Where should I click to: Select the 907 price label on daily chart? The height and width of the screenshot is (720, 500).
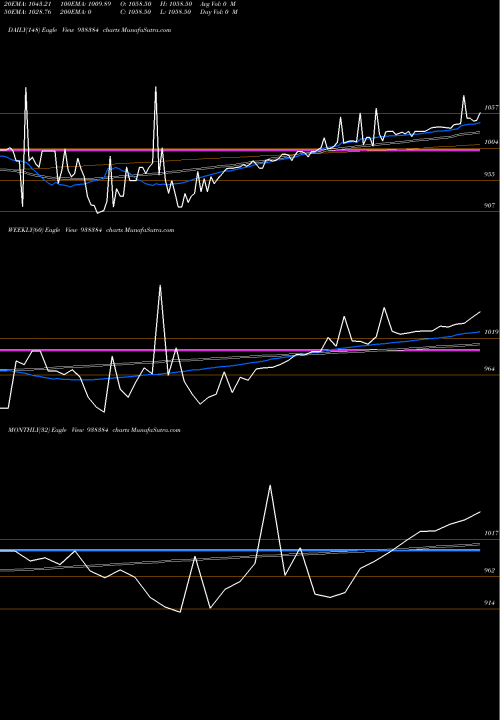coord(489,206)
